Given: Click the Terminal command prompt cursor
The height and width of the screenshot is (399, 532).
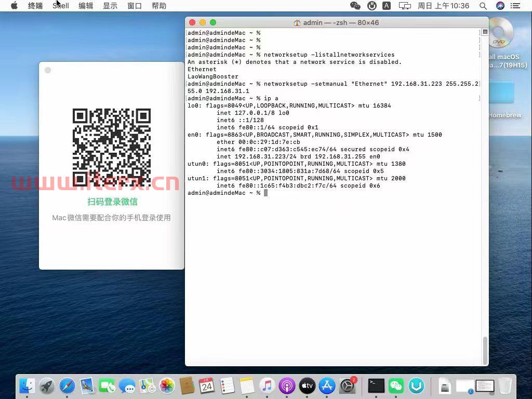Looking at the screenshot, I should 265,193.
